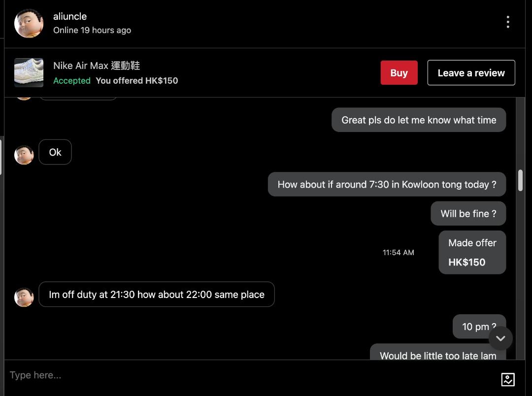Open the Nike Air Max 運動鞋 listing title

click(x=97, y=66)
